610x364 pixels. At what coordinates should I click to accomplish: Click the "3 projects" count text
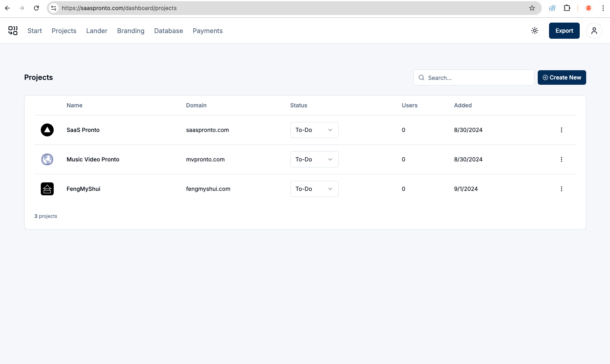tap(46, 216)
